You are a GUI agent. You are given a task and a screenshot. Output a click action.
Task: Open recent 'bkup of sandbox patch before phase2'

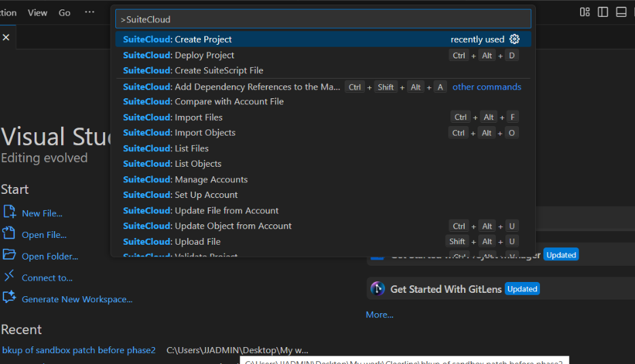[x=79, y=350]
